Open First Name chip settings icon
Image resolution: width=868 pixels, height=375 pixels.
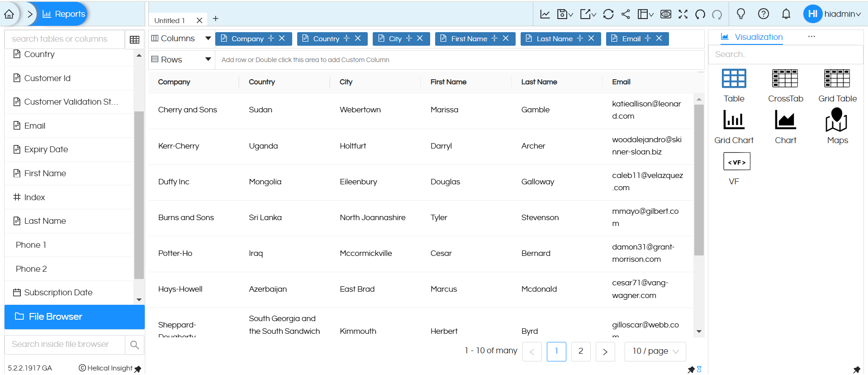494,38
